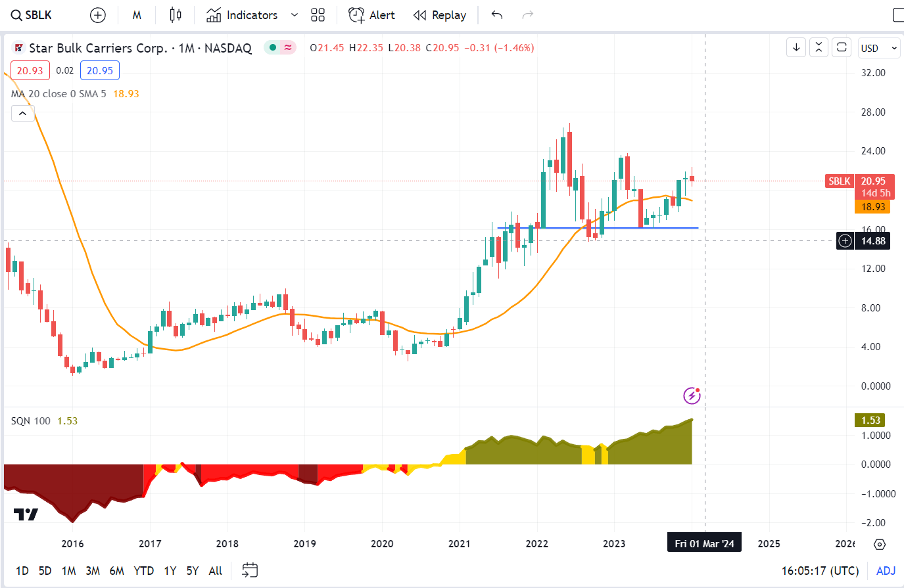The width and height of the screenshot is (904, 588).
Task: Open the Indicators menu
Action: (252, 14)
